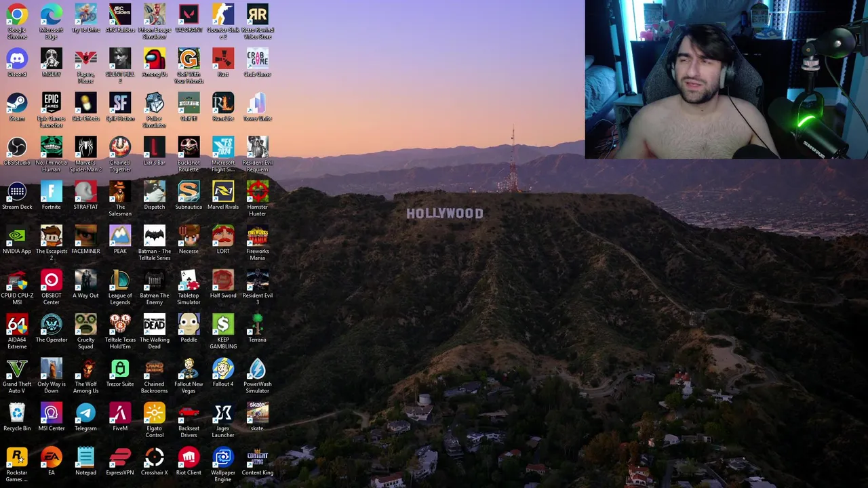Select Batman - The Telltale Series icon

click(x=155, y=236)
